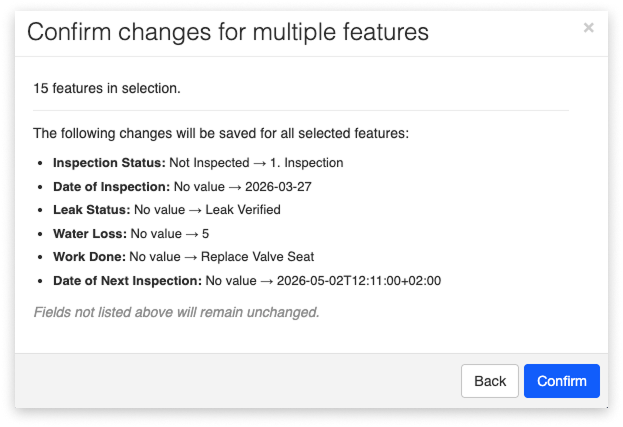The image size is (623, 427).
Task: Select the Water Loss label
Action: (x=90, y=234)
